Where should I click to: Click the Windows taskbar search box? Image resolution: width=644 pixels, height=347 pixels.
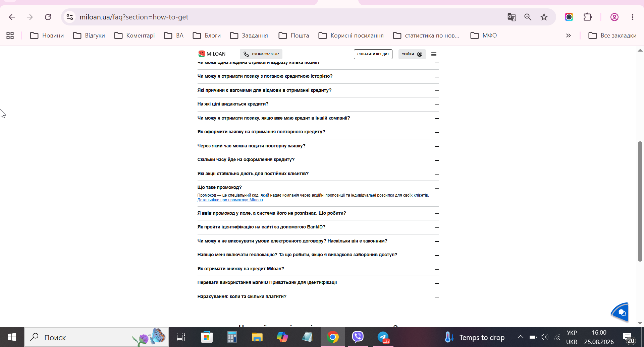(x=97, y=337)
